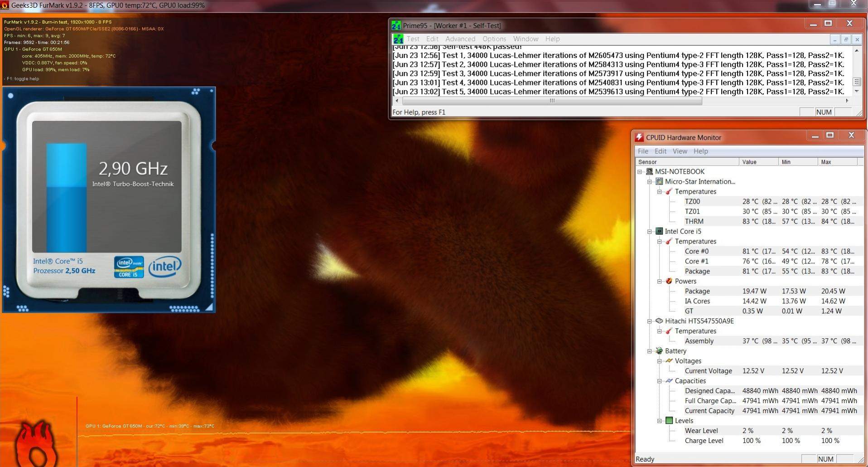Minimize the Prime95 worker child window
868x467 pixels.
pos(835,39)
